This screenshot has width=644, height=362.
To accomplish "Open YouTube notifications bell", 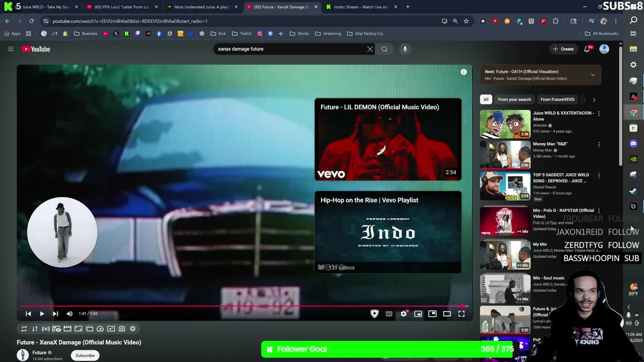I will [587, 49].
